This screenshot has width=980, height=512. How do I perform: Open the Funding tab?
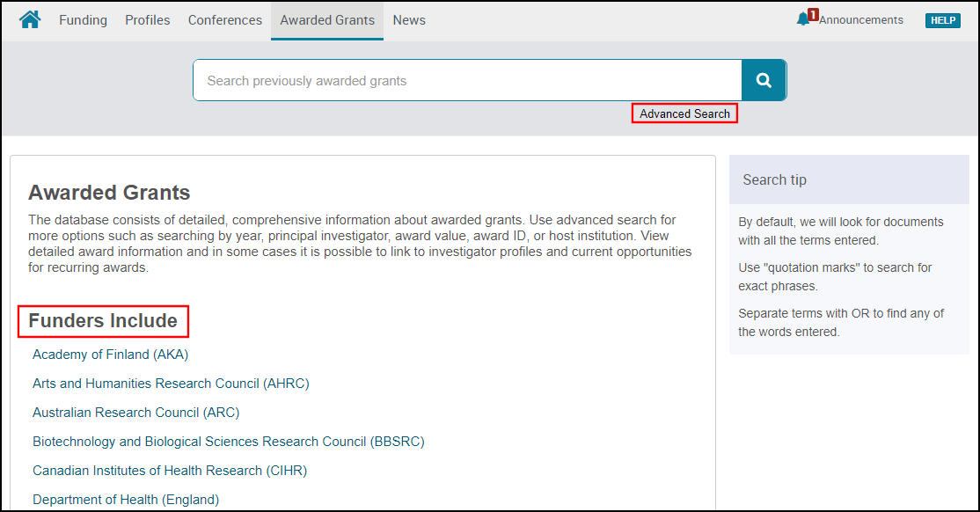tap(83, 20)
